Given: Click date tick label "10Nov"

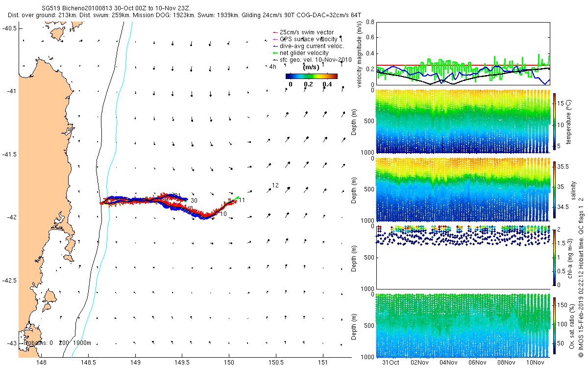Looking at the screenshot, I should (x=536, y=363).
